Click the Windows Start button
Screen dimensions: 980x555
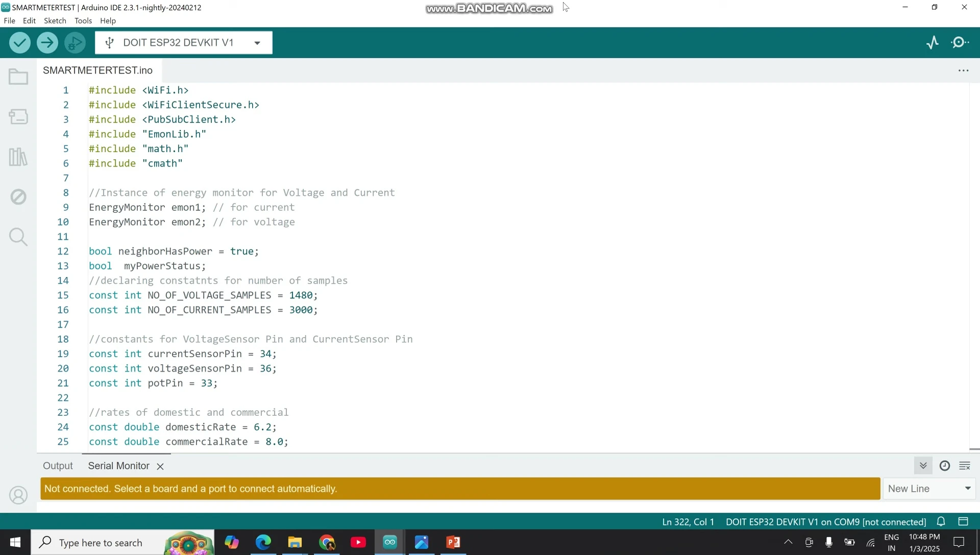pyautogui.click(x=15, y=542)
